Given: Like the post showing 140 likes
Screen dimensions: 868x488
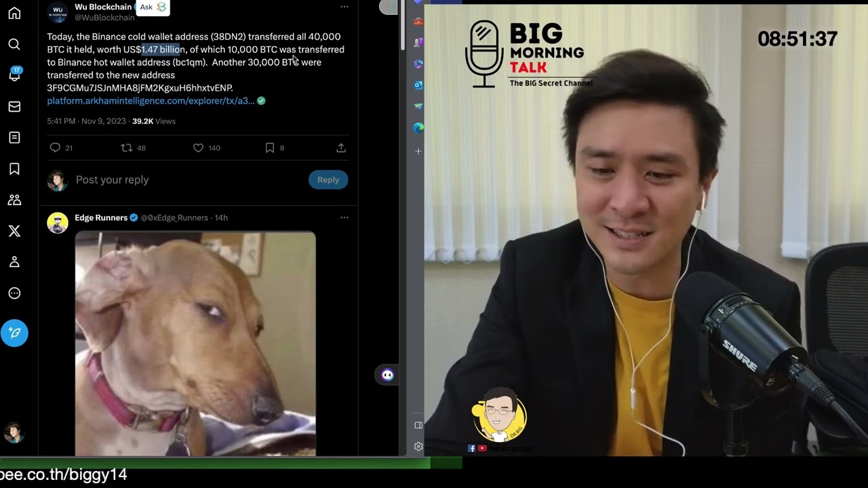Looking at the screenshot, I should tap(206, 148).
